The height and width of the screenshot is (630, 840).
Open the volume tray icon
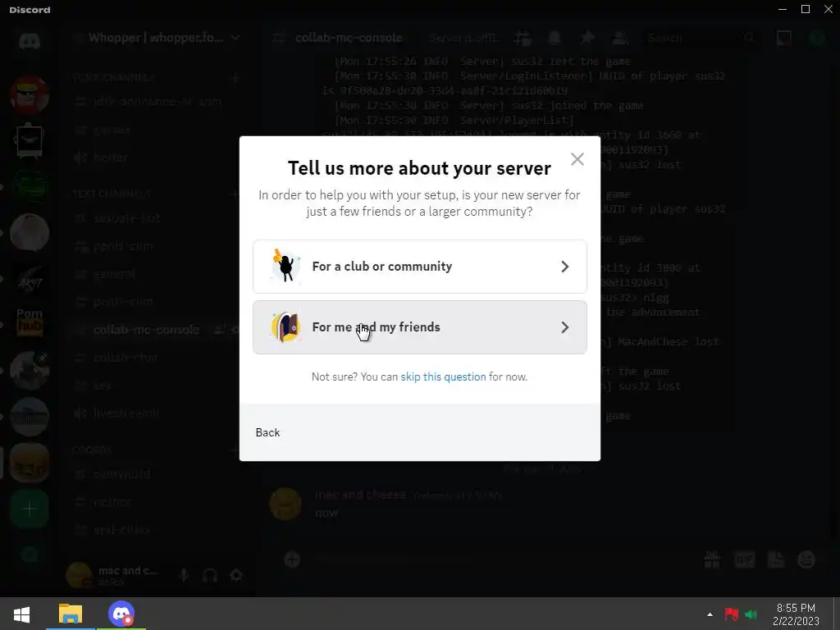751,614
